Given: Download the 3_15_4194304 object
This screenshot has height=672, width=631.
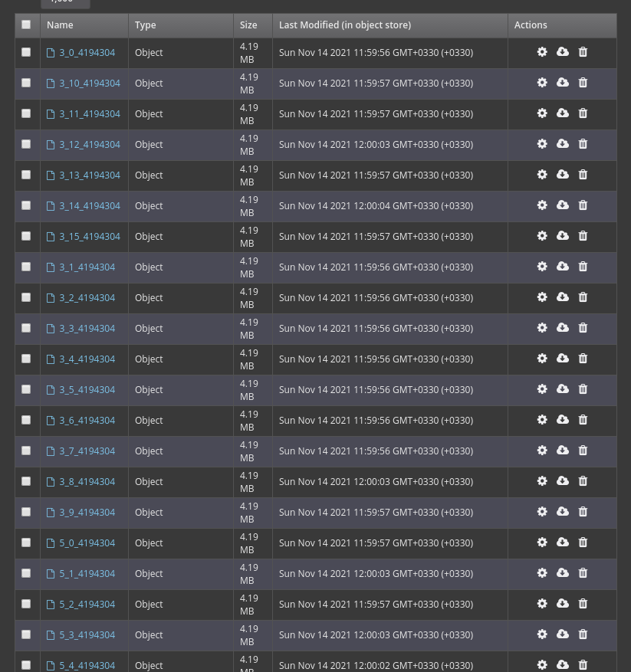Looking at the screenshot, I should 563,236.
